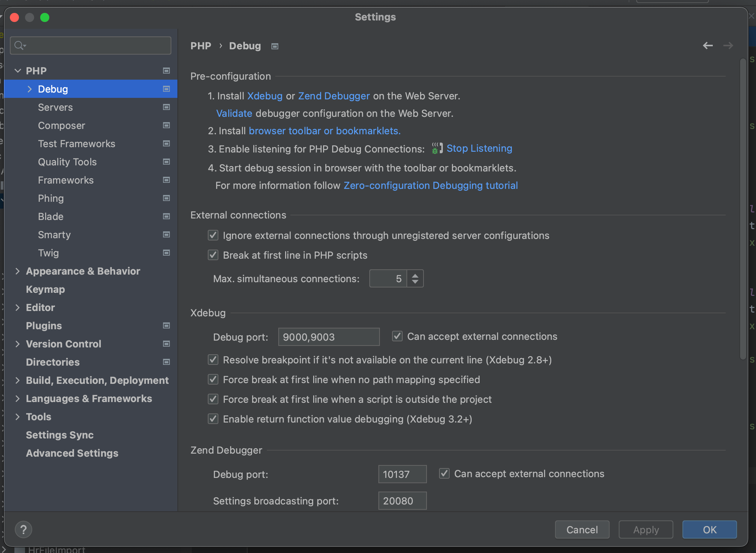Toggle Xdebug Can accept external connections
This screenshot has width=756, height=553.
pos(397,336)
